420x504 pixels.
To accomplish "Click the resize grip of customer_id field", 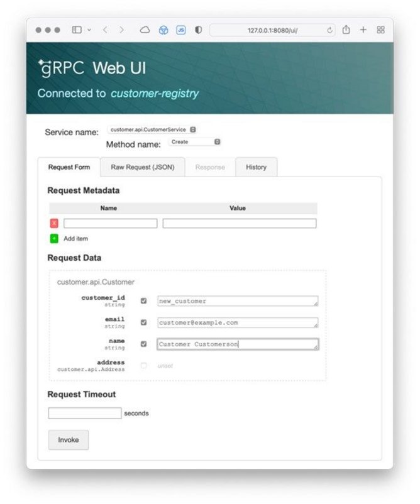I will click(x=316, y=303).
